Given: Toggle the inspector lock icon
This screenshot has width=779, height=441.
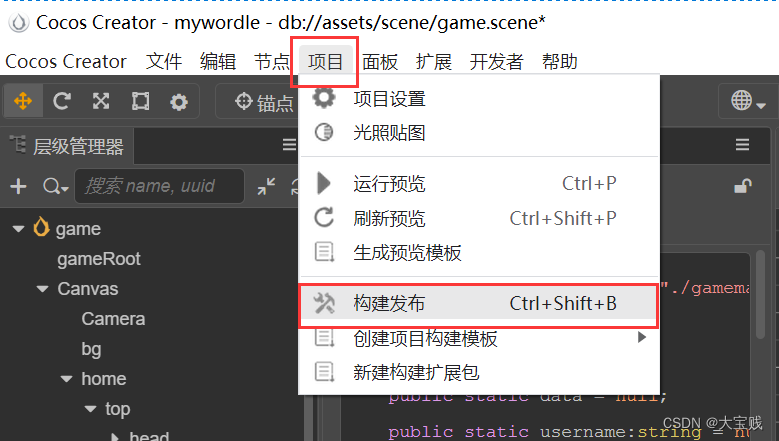Looking at the screenshot, I should 743,186.
